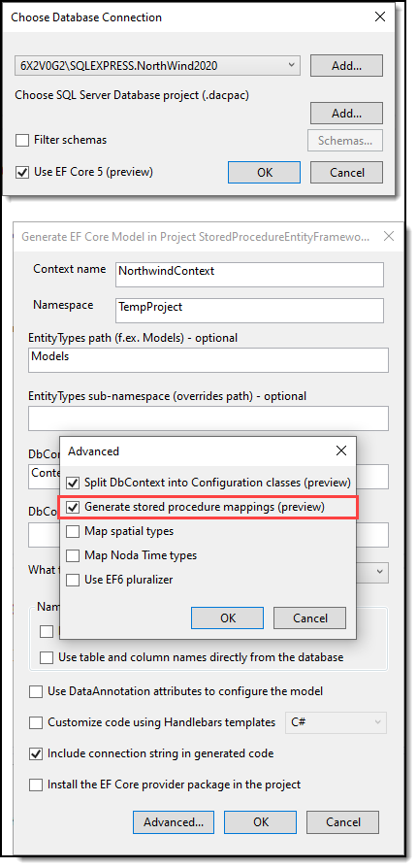
Task: Check Install the EF Core provider package
Action: pyautogui.click(x=36, y=785)
